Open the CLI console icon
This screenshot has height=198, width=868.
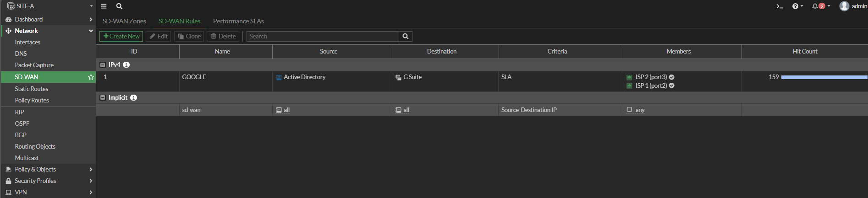(779, 6)
